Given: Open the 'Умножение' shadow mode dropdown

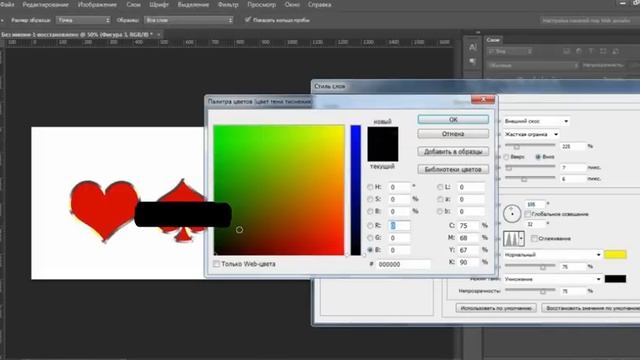Looking at the screenshot, I should [552, 279].
